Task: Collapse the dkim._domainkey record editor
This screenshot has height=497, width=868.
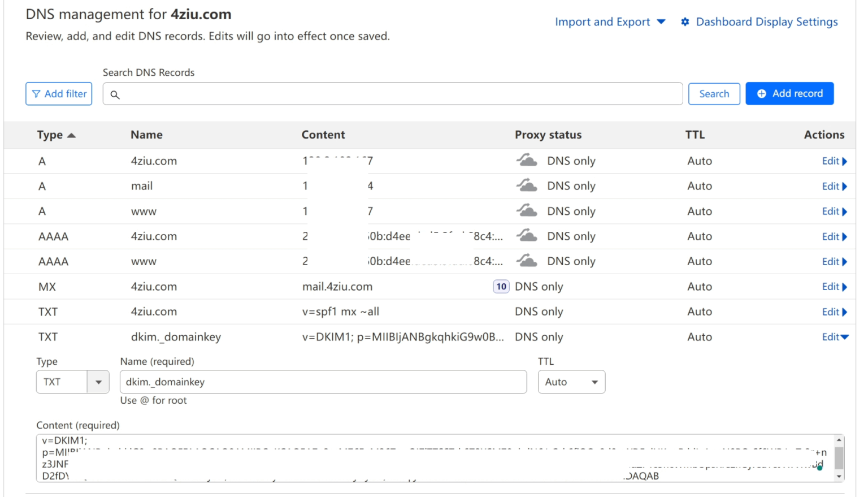Action: coord(835,337)
